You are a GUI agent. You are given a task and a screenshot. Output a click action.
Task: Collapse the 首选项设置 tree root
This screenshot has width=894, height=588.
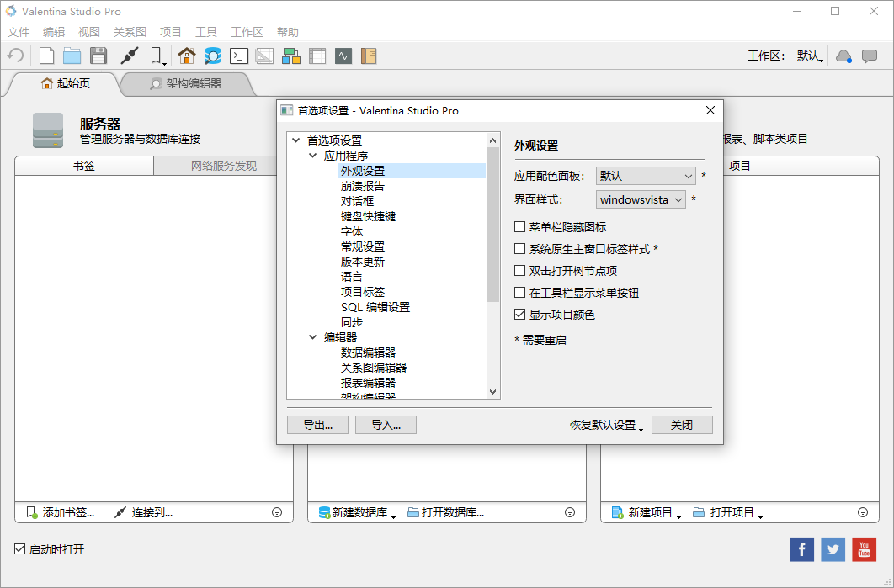pyautogui.click(x=296, y=140)
